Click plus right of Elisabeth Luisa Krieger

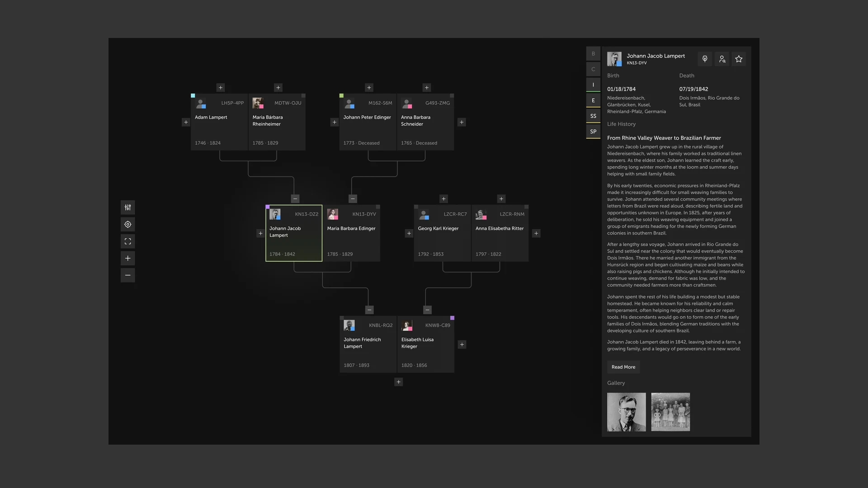tap(462, 344)
